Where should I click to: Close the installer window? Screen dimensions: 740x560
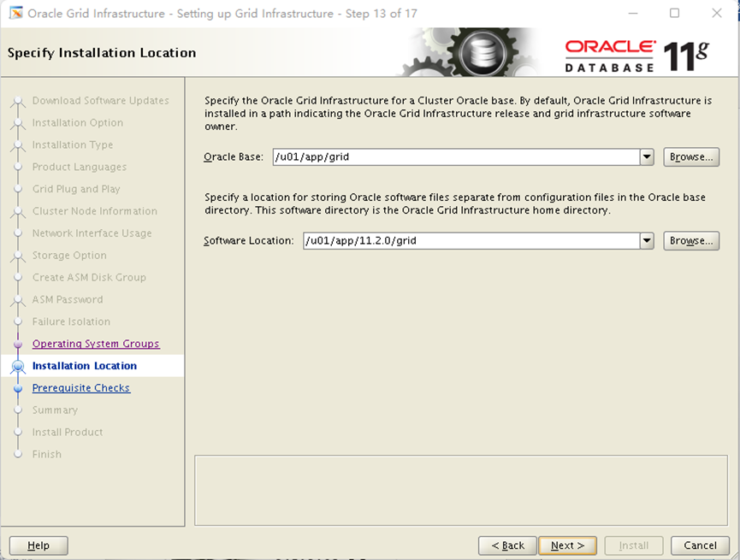pyautogui.click(x=716, y=13)
